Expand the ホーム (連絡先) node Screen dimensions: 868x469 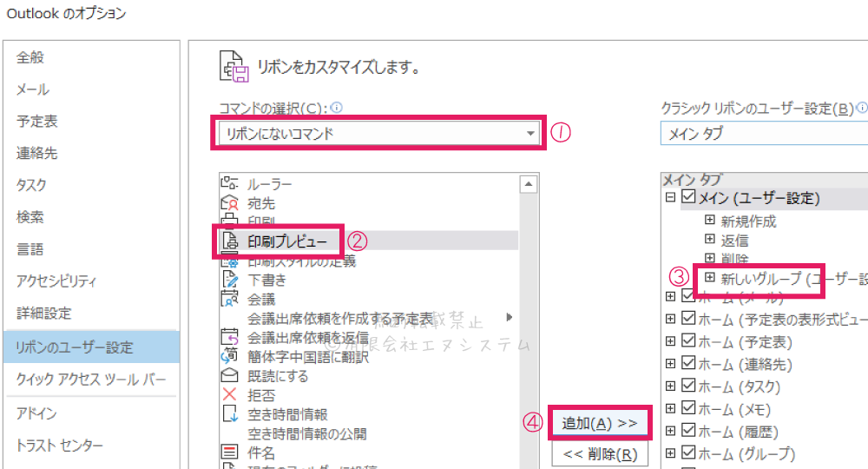click(x=670, y=363)
